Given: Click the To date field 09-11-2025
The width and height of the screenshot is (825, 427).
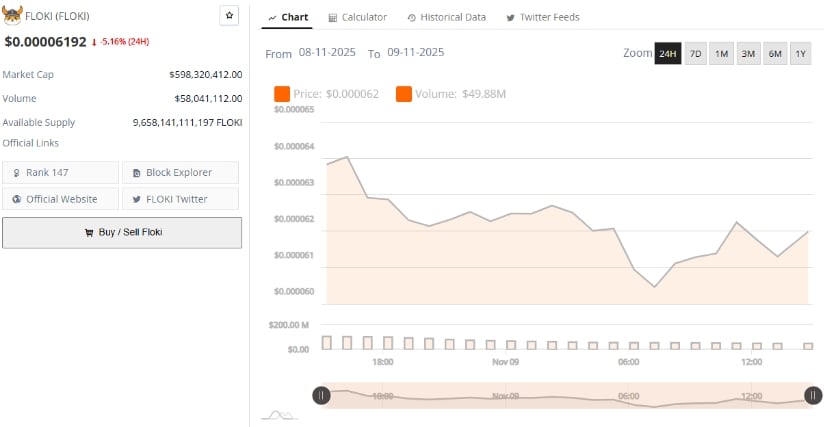Looking at the screenshot, I should [415, 52].
